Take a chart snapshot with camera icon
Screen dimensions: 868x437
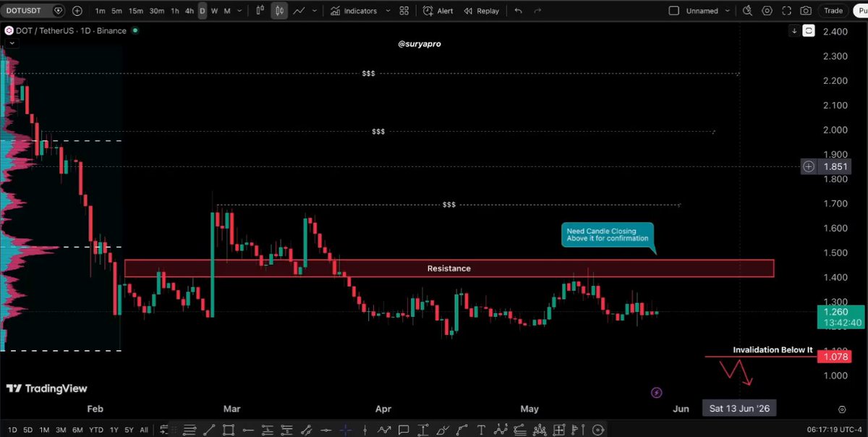coord(806,11)
